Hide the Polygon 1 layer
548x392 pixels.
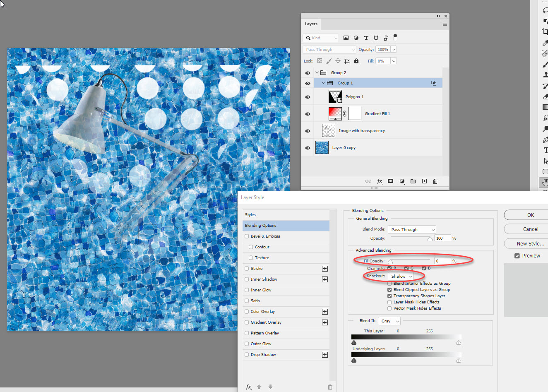click(307, 96)
